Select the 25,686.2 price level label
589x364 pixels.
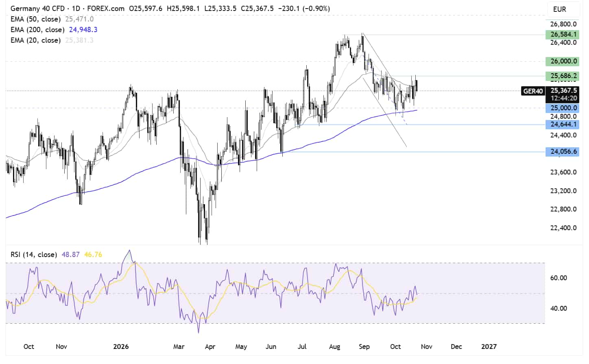(563, 76)
